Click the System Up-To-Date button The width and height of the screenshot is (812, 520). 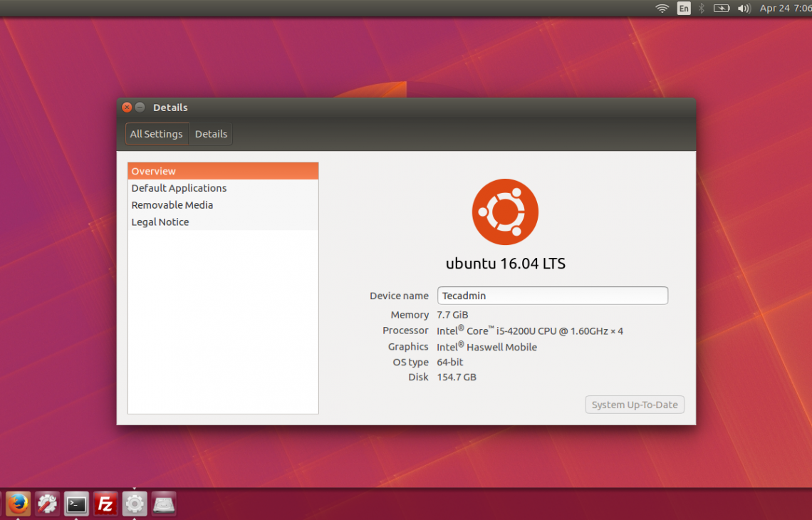coord(635,405)
